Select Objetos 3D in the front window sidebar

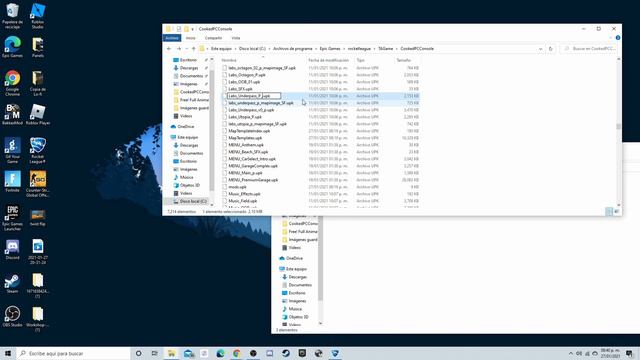coord(189,185)
